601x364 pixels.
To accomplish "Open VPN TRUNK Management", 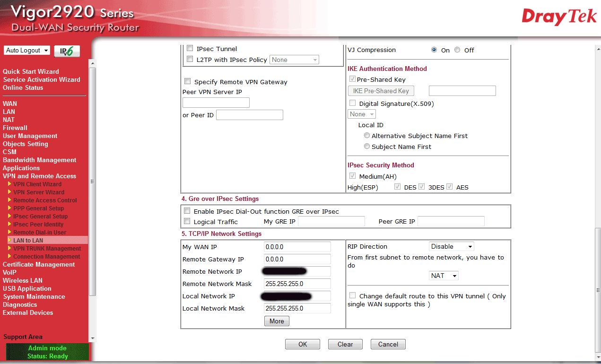I will (x=47, y=248).
